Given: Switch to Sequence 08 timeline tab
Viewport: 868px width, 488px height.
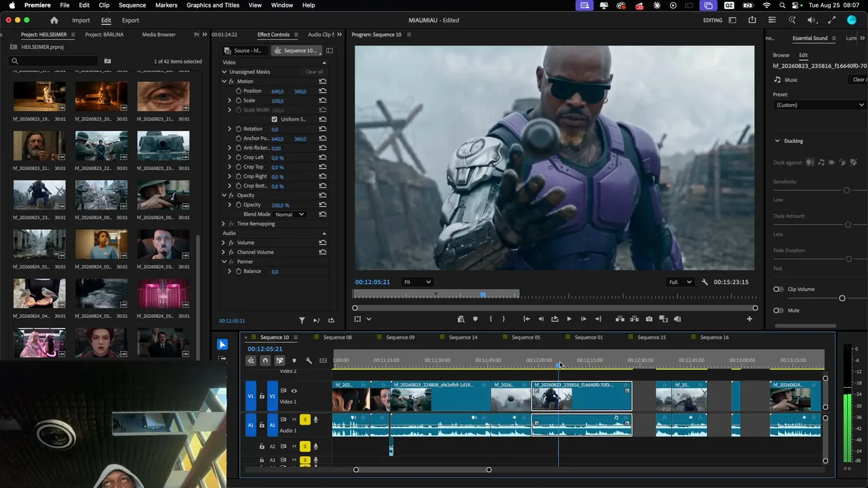Looking at the screenshot, I should (x=337, y=338).
